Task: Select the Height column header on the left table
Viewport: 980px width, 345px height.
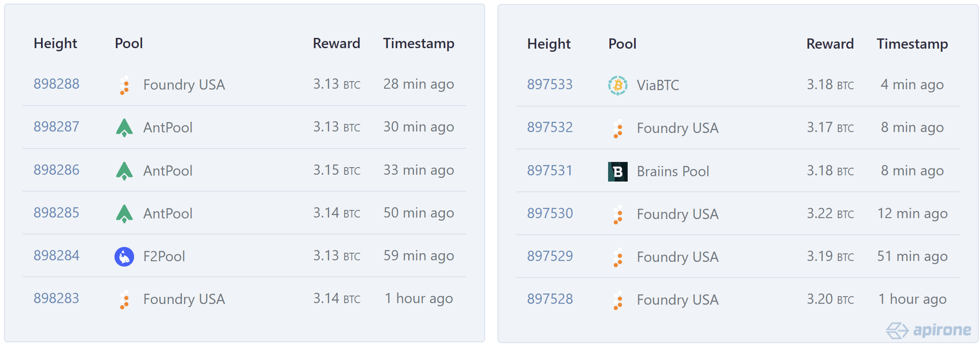Action: click(x=55, y=43)
